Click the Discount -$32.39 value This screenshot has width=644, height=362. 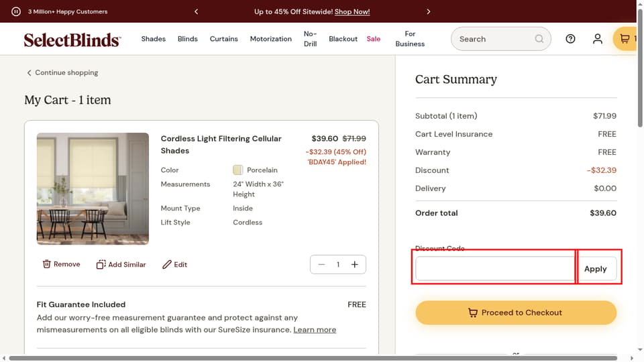[x=601, y=170]
